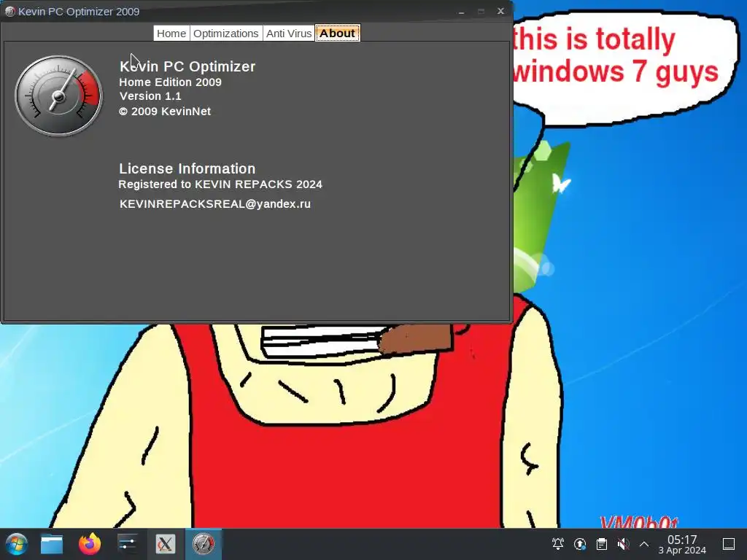The height and width of the screenshot is (560, 747).
Task: Click the updates tray icon
Action: pyautogui.click(x=580, y=544)
